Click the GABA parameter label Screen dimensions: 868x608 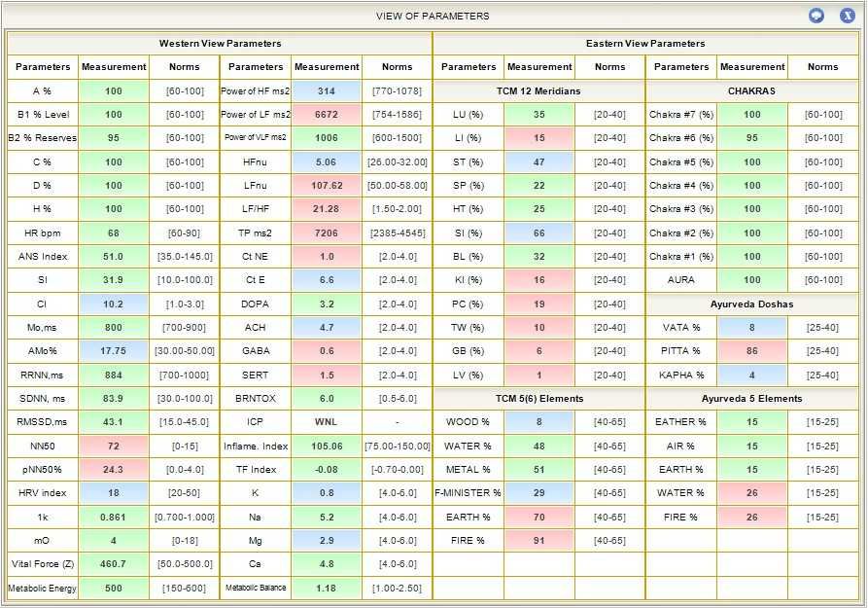[x=256, y=351]
